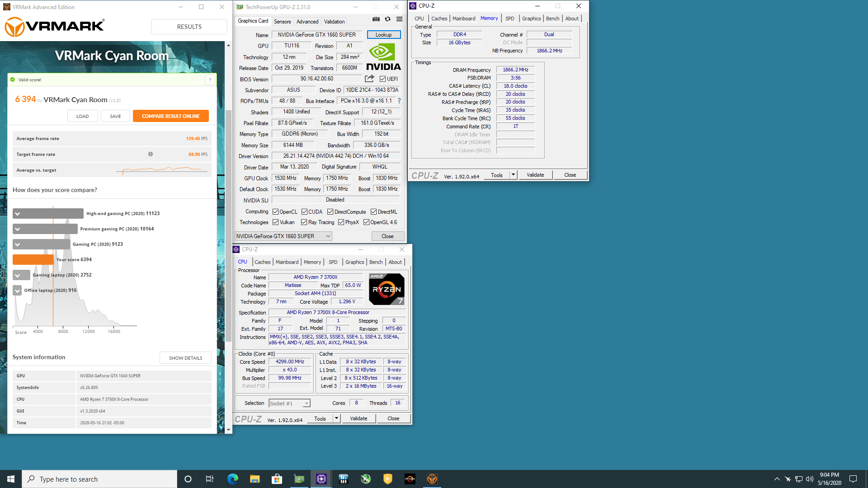This screenshot has height=488, width=868.
Task: Click the GPU-Z screenshot camera icon
Action: point(376,19)
